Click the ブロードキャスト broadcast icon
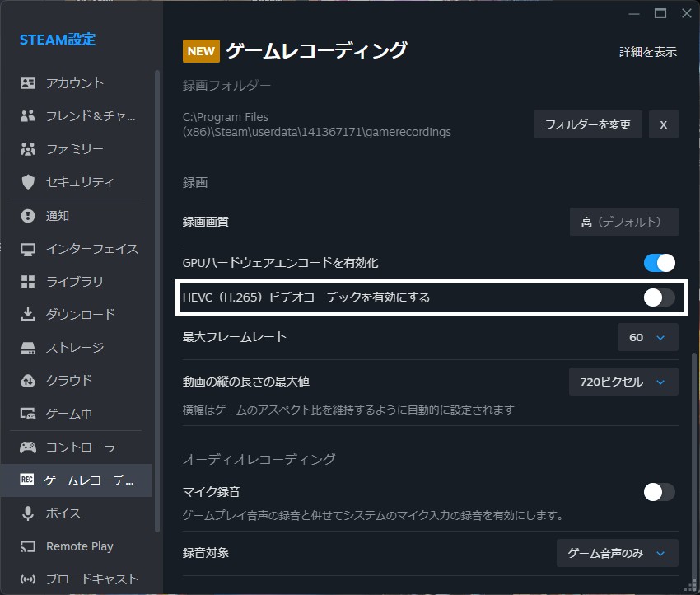This screenshot has width=700, height=595. pyautogui.click(x=28, y=579)
